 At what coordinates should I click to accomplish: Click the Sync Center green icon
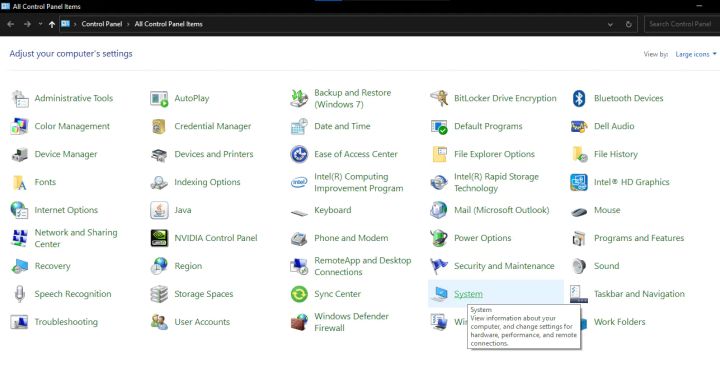coord(299,294)
